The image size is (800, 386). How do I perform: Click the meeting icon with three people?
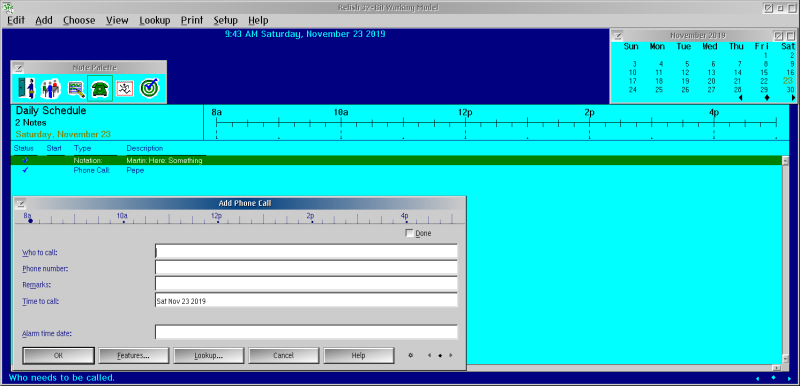51,88
